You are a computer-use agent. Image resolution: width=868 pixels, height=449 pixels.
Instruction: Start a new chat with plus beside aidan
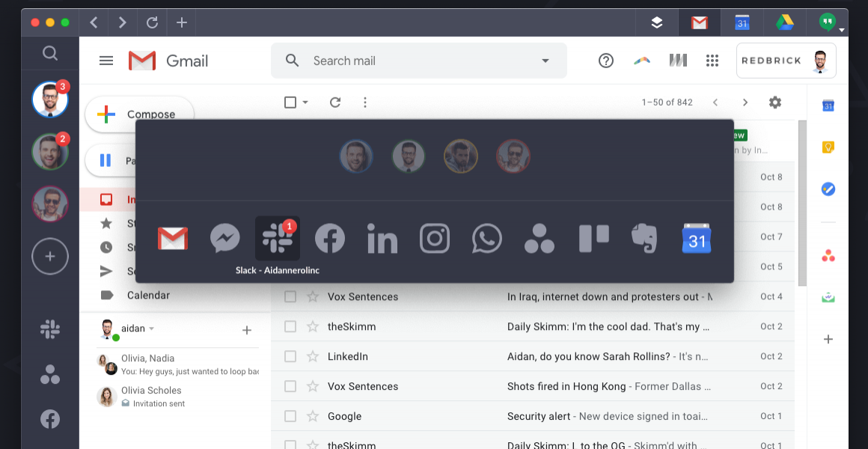coord(247,331)
